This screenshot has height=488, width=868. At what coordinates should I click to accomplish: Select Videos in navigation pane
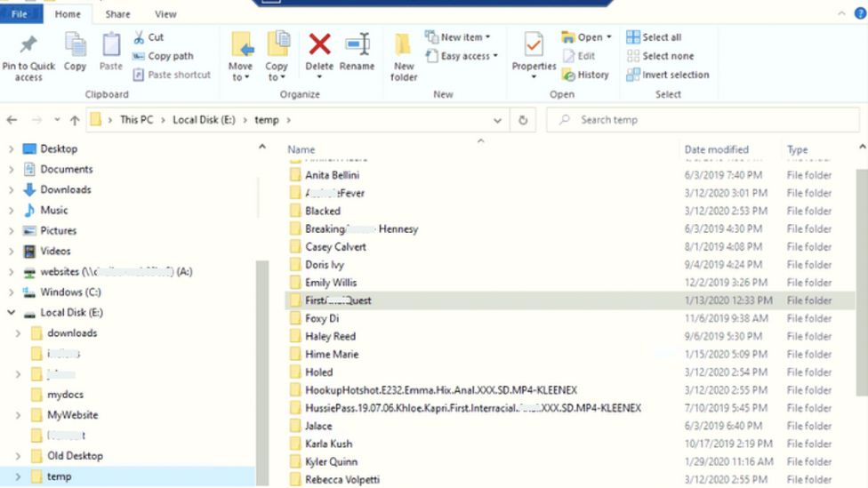55,252
